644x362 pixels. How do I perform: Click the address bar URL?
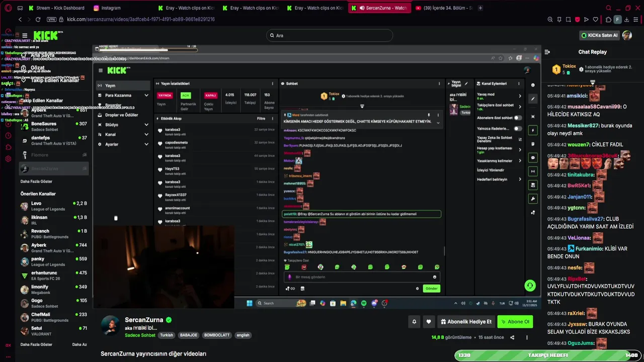(x=141, y=20)
